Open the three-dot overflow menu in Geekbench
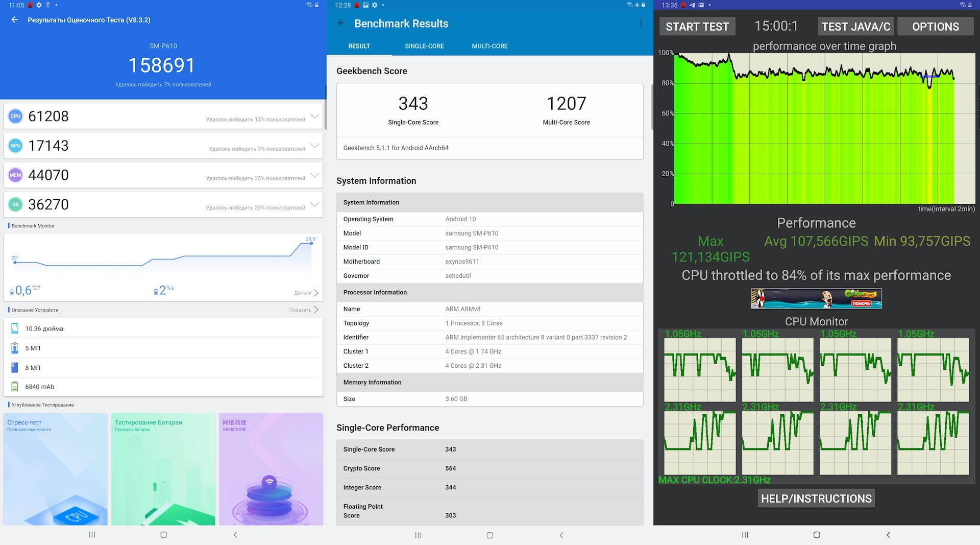 click(641, 23)
